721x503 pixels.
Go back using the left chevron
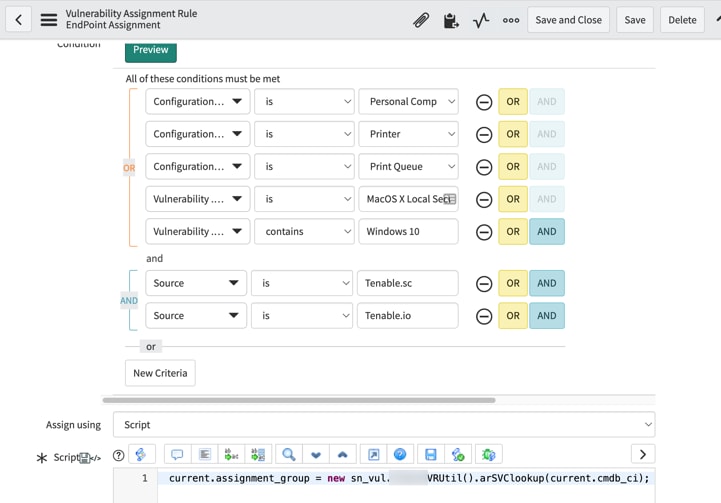(x=18, y=20)
